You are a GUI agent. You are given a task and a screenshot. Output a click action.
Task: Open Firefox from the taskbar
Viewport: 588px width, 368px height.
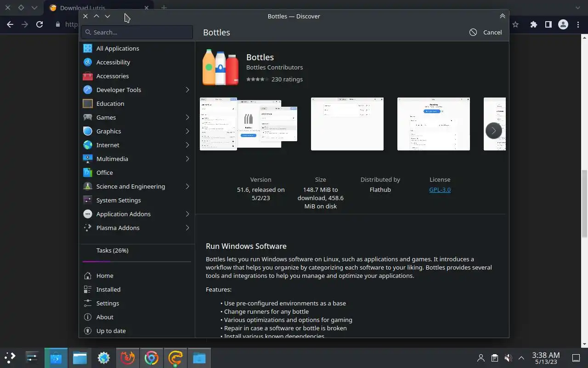pyautogui.click(x=128, y=357)
